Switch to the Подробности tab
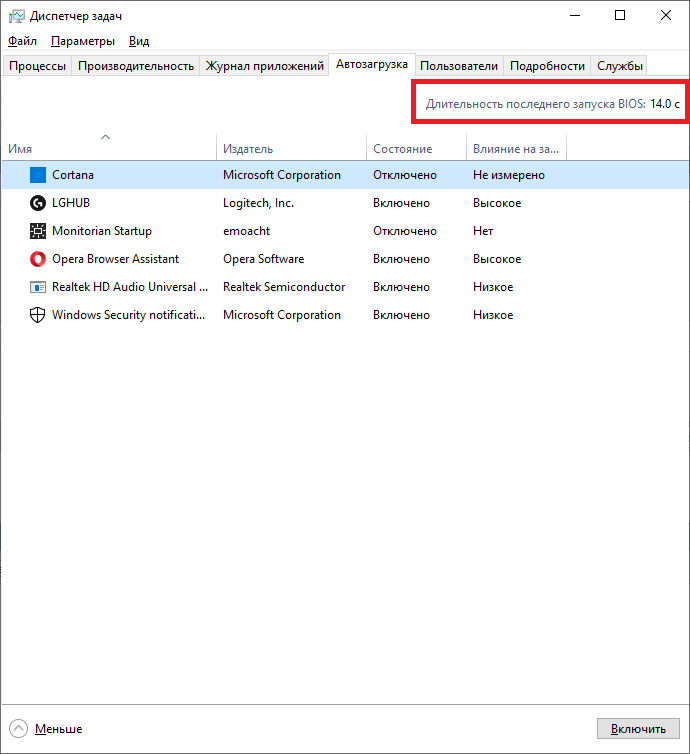The width and height of the screenshot is (690, 754). click(x=547, y=66)
